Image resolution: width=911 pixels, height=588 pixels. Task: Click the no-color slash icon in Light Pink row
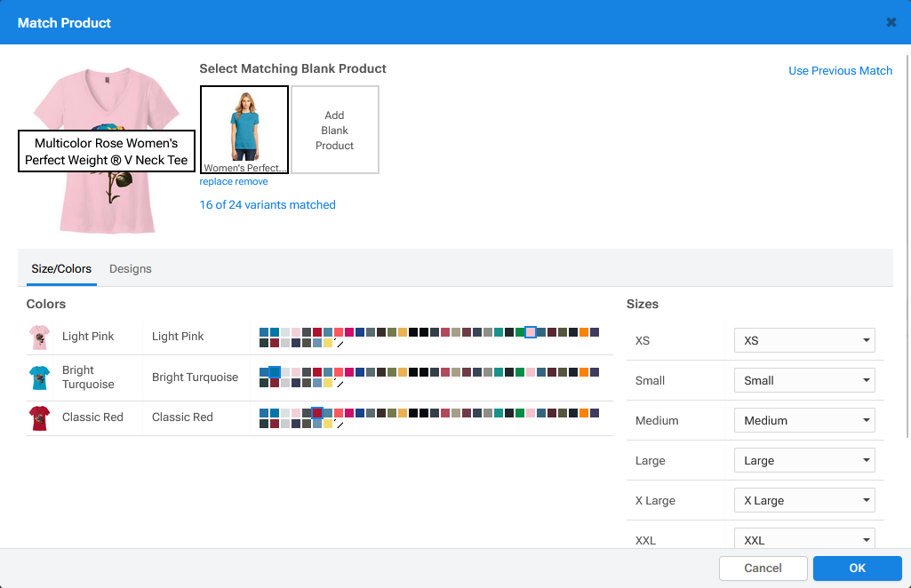(339, 344)
